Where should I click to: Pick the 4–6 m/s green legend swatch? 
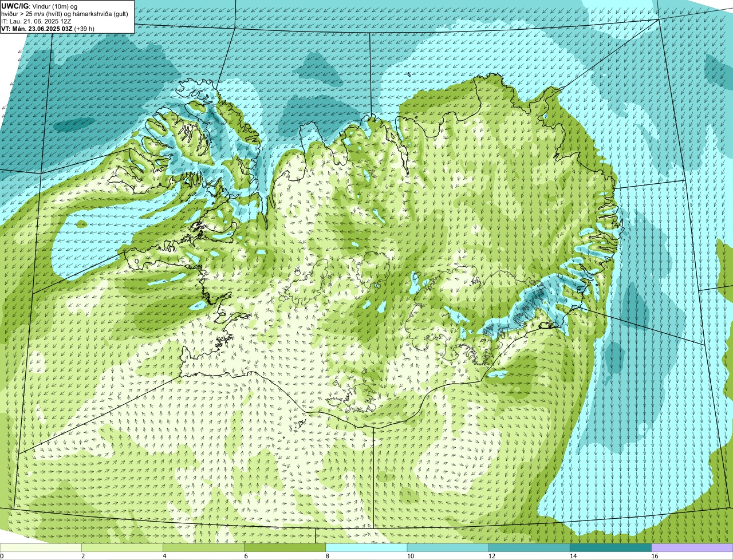204,548
